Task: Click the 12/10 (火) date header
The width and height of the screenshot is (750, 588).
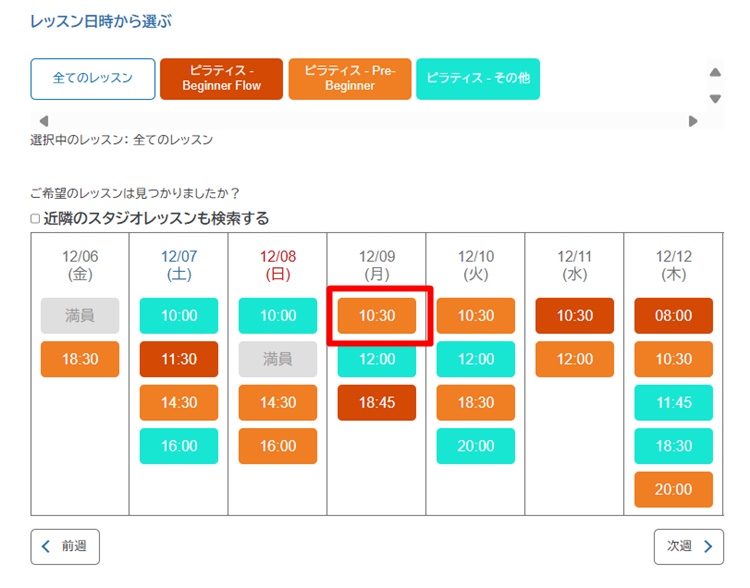Action: tap(476, 265)
